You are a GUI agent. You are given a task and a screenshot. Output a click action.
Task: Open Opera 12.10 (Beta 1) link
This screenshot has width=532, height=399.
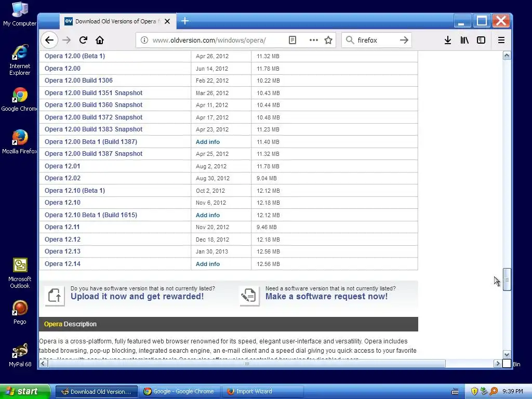pyautogui.click(x=75, y=190)
